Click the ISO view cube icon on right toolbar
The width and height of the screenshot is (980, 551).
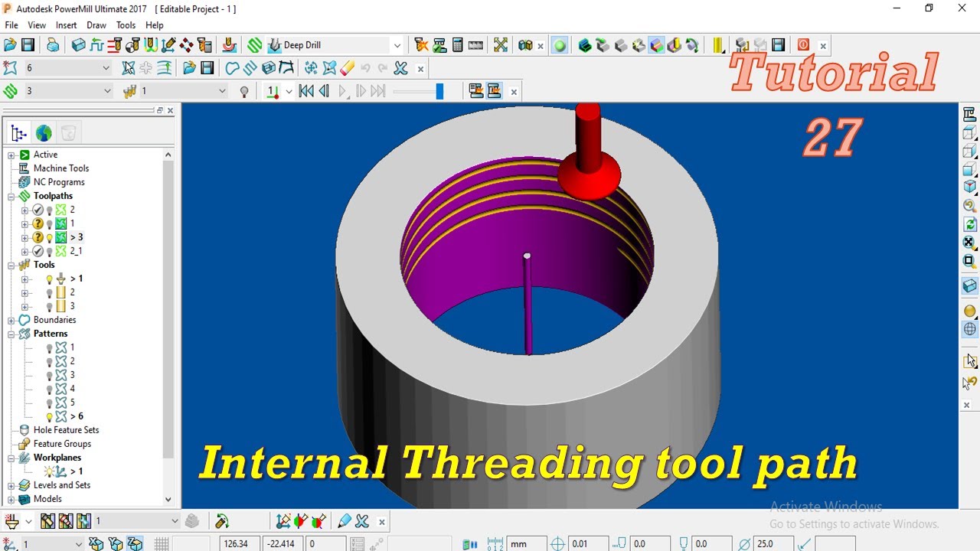(x=970, y=187)
